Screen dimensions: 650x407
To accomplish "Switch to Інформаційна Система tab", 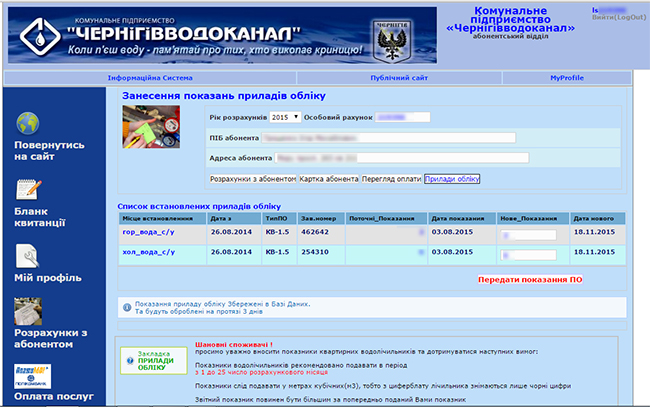I will point(149,77).
